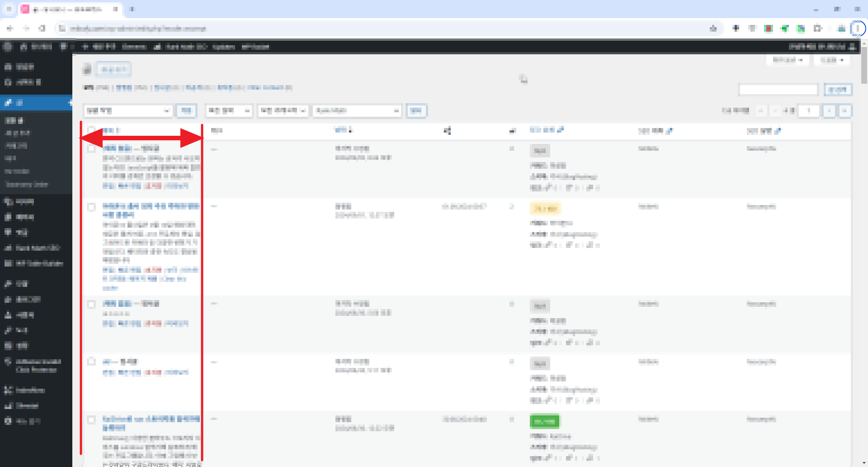Image resolution: width=868 pixels, height=467 pixels.
Task: Open the Media sidebar item
Action: (x=36, y=201)
